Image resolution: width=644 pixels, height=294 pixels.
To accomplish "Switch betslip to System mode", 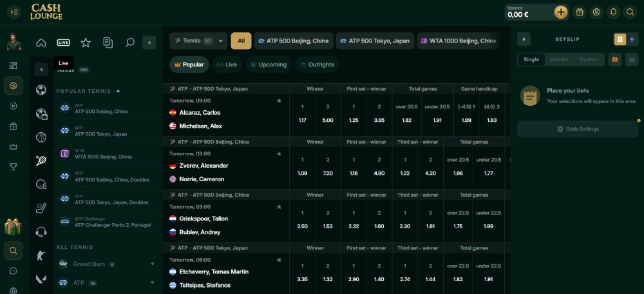I will [x=589, y=59].
